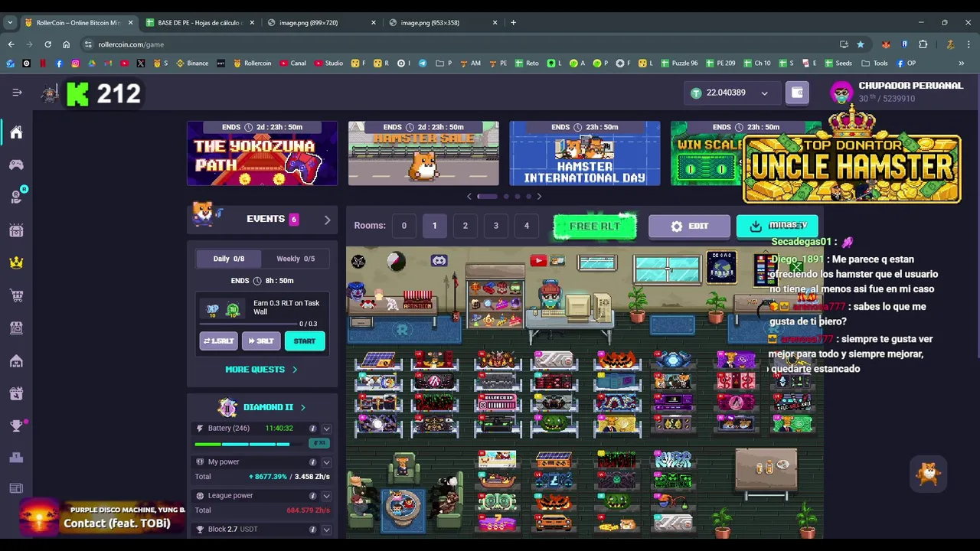Go to the previous banner with the arrow

coord(469,197)
